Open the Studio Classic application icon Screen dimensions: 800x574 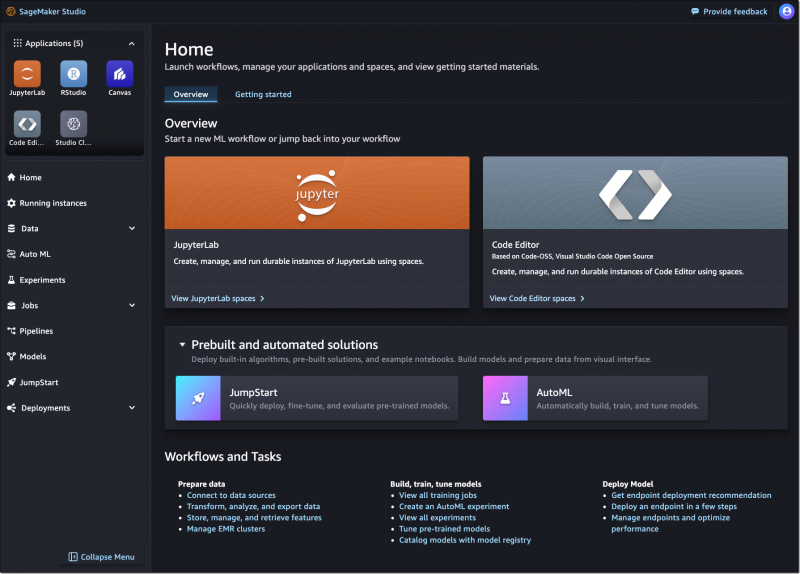73,124
